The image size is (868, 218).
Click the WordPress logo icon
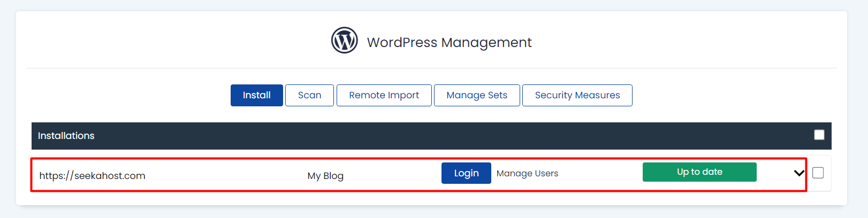(x=344, y=41)
